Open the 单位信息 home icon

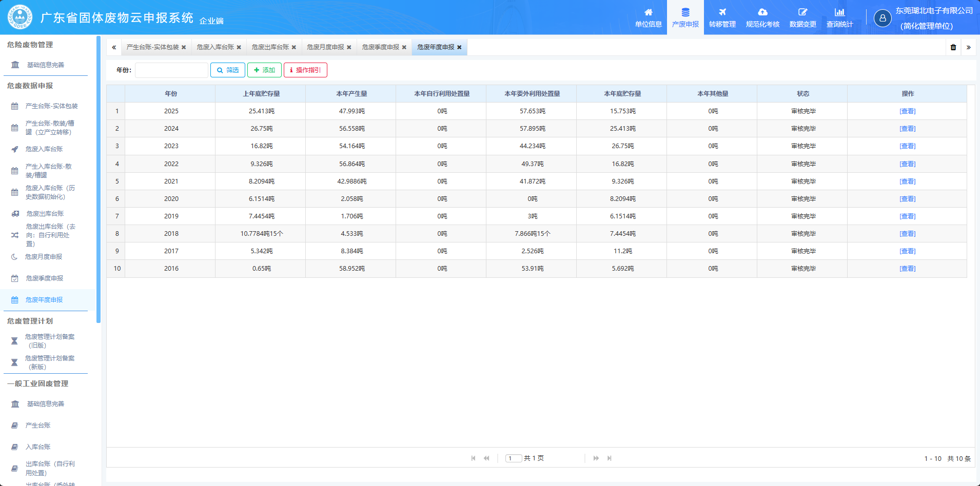(x=649, y=12)
